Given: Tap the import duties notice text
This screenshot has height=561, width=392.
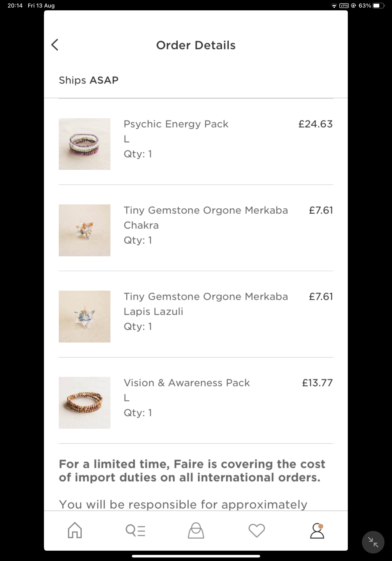Looking at the screenshot, I should (192, 471).
